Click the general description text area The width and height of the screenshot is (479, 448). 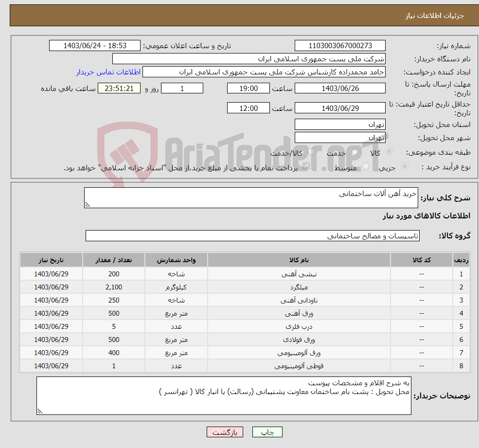click(251, 197)
